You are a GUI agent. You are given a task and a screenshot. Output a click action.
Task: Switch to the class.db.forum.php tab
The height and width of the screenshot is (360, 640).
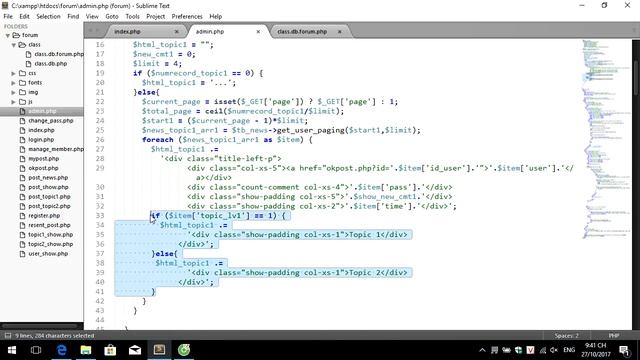point(302,31)
